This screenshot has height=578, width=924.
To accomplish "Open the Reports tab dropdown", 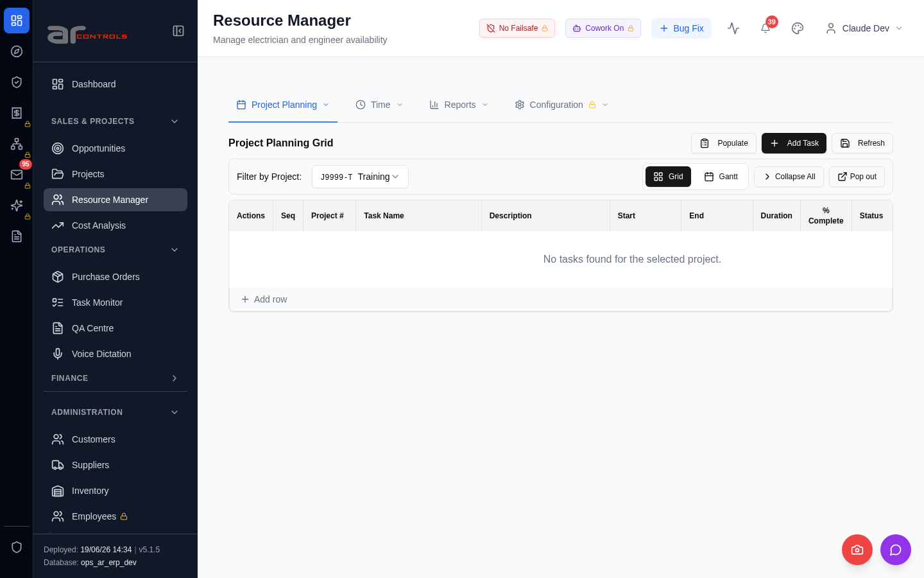I will pos(459,105).
